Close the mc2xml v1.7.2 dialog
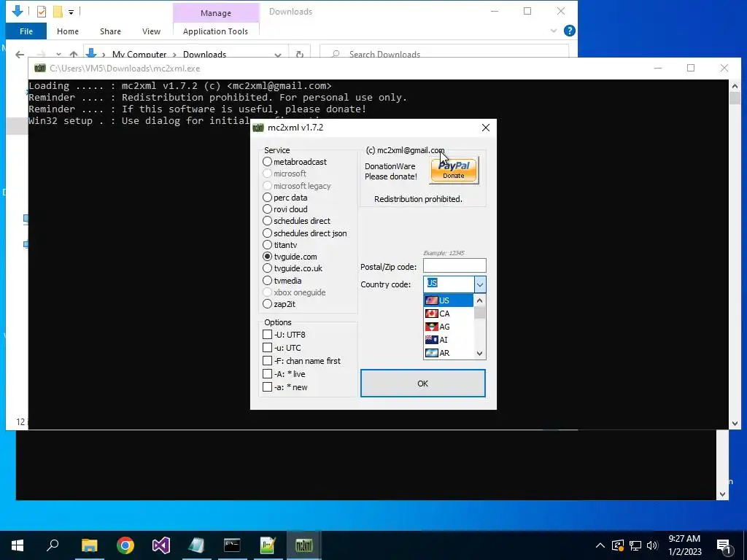 (x=485, y=128)
